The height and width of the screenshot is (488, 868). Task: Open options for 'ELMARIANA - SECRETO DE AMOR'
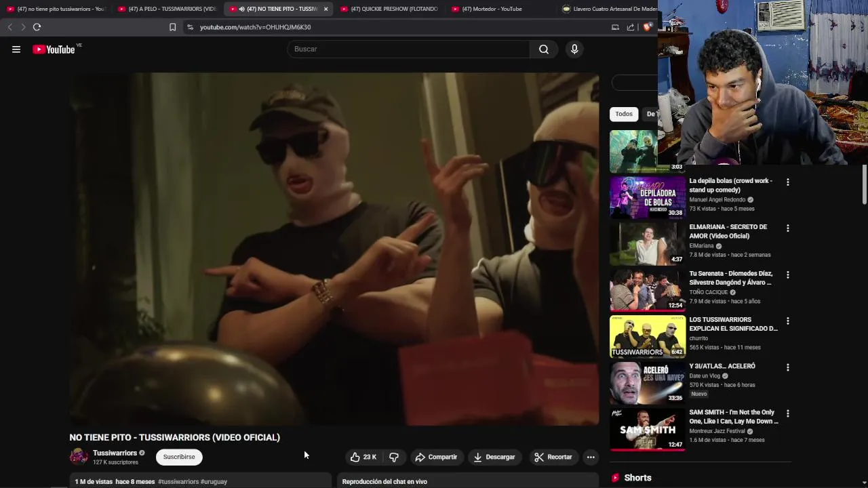[x=787, y=228]
